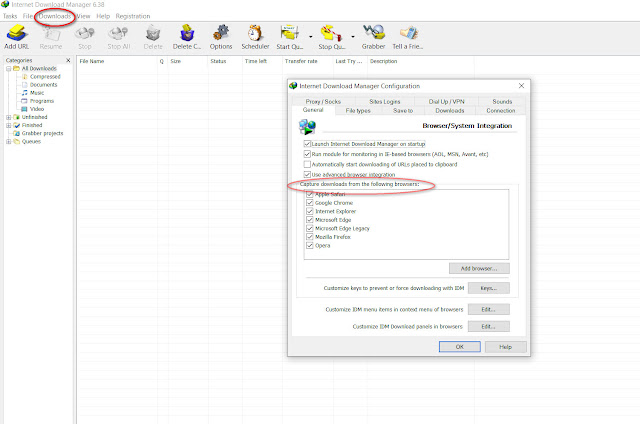640x424 pixels.
Task: Uncheck Mozilla Firefox browser capture
Action: click(310, 237)
